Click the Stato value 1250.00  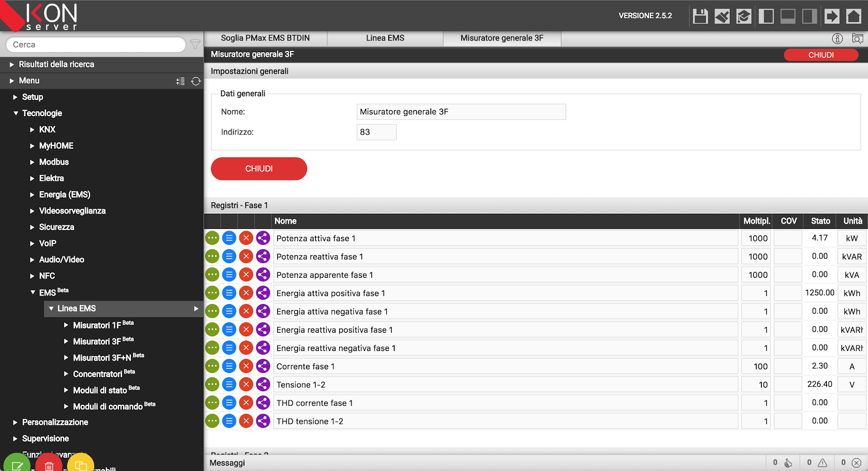click(819, 293)
